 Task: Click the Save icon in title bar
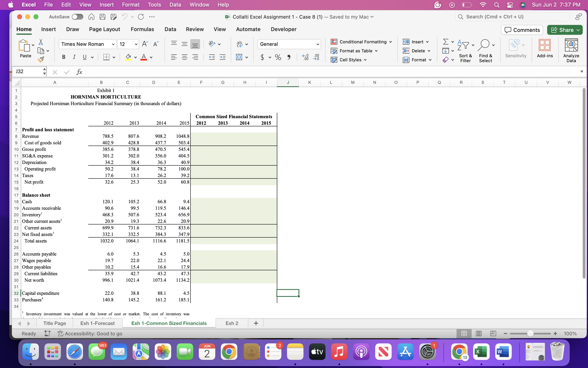click(x=102, y=17)
